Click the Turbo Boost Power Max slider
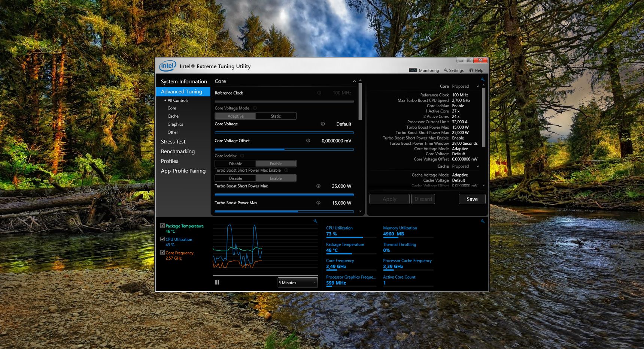Screen dimensions: 644x349 284,212
